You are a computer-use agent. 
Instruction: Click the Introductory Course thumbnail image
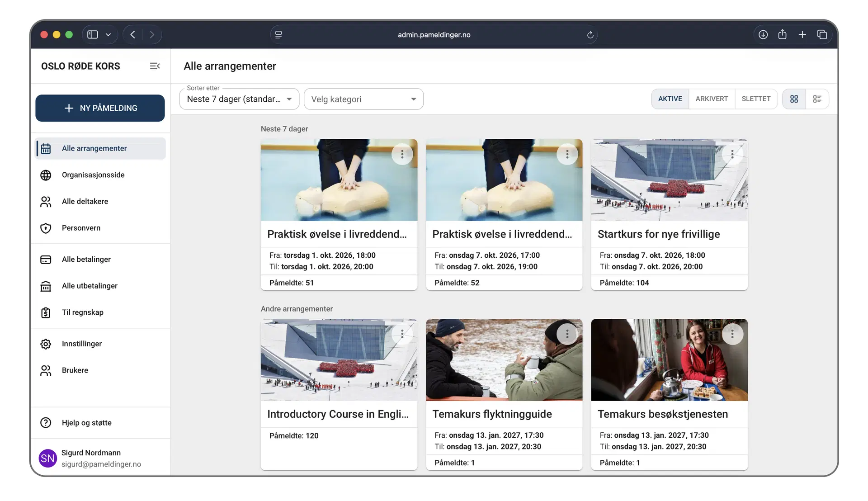click(x=339, y=360)
